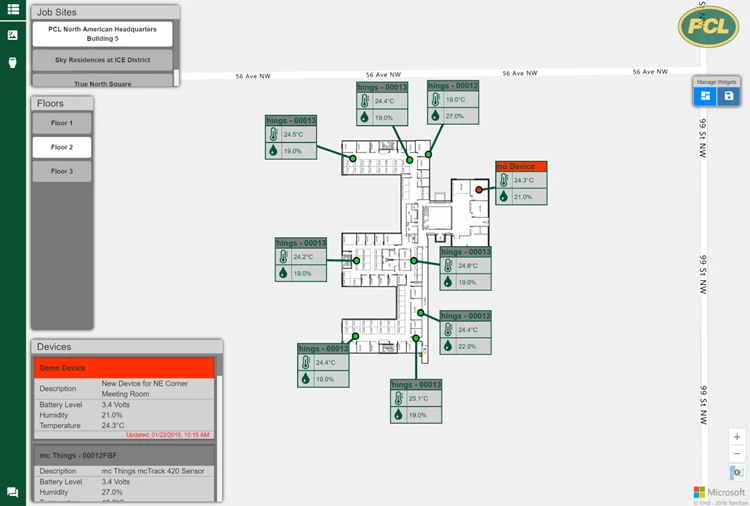Select green marker linked to 24.5°C widget
The height and width of the screenshot is (506, 750).
click(353, 158)
